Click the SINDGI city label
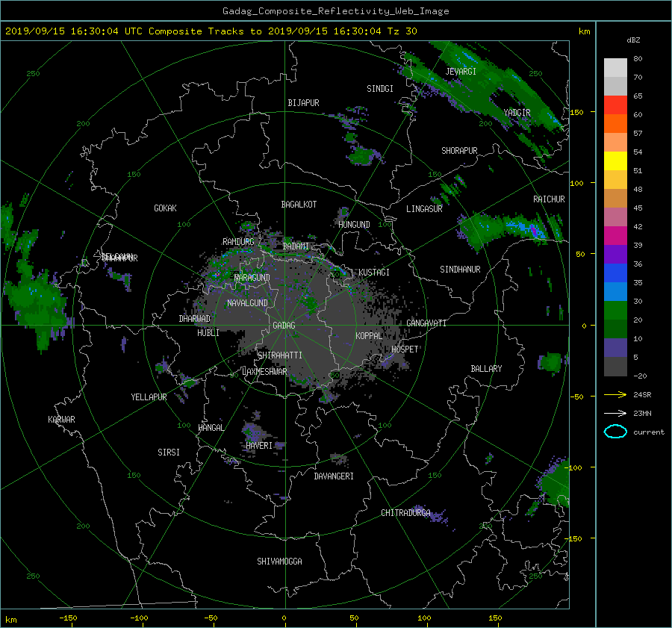Image resolution: width=672 pixels, height=628 pixels. click(x=380, y=89)
